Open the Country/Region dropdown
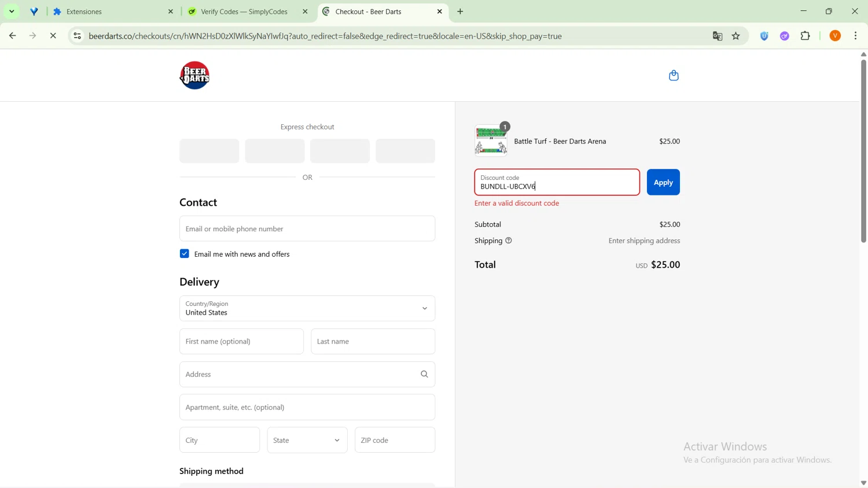The image size is (868, 488). click(307, 308)
